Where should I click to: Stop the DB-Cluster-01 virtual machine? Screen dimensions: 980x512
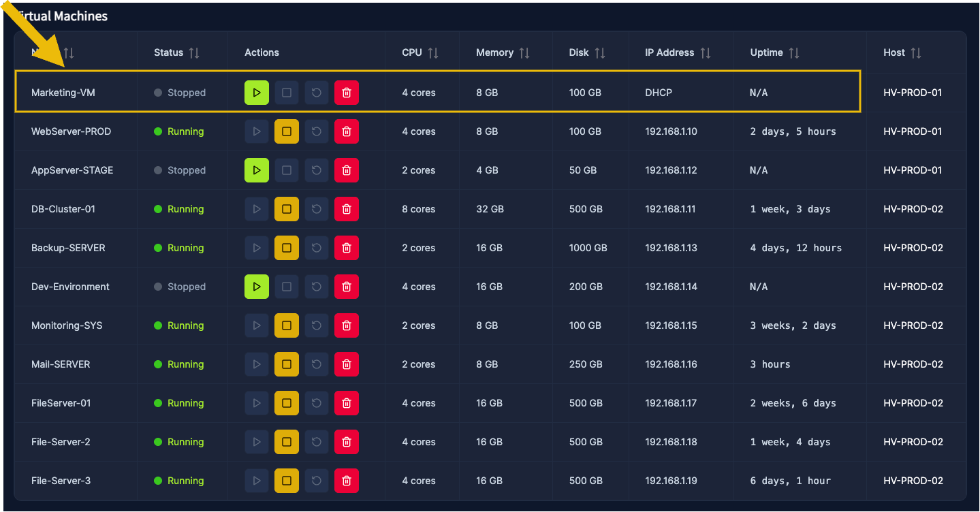tap(286, 209)
